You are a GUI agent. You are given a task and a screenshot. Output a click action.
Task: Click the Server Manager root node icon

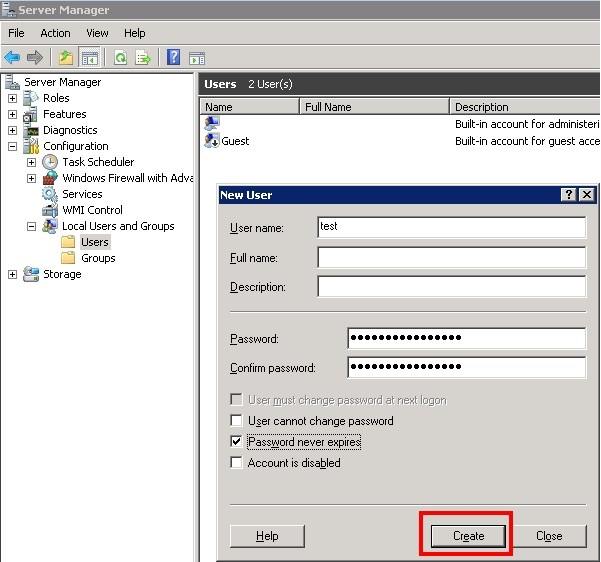(12, 82)
